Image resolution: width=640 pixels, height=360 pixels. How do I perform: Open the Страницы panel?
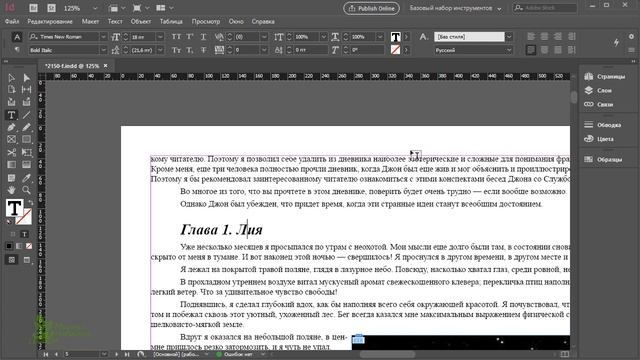coord(605,77)
